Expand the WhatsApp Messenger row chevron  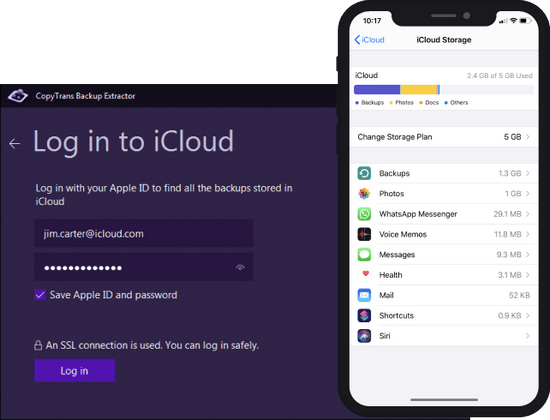coord(528,214)
